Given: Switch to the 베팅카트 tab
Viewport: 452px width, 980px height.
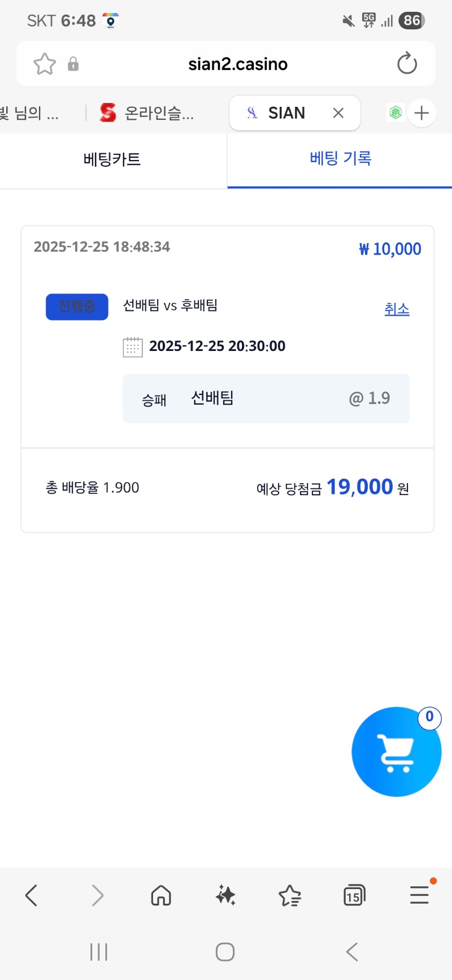Looking at the screenshot, I should tap(112, 159).
